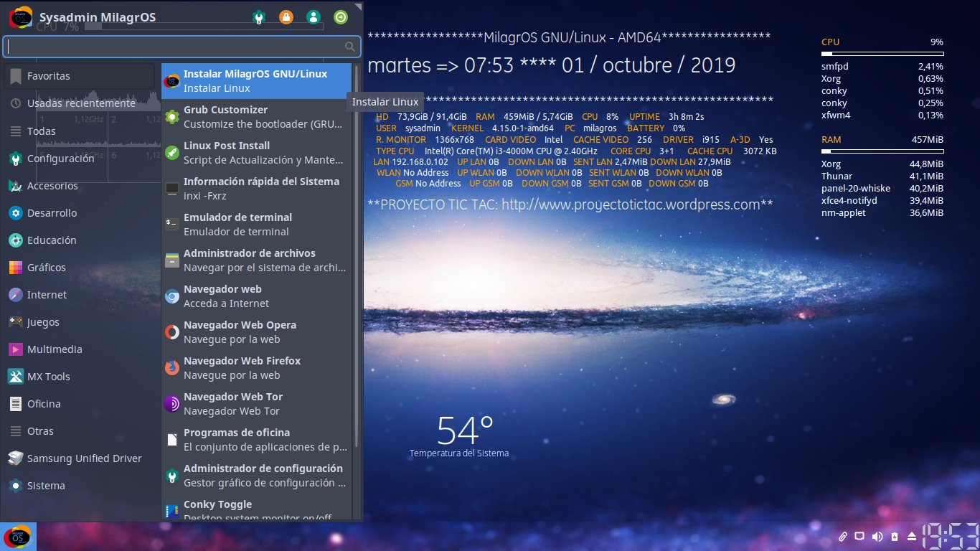Click the green log out arrow icon

(x=341, y=17)
